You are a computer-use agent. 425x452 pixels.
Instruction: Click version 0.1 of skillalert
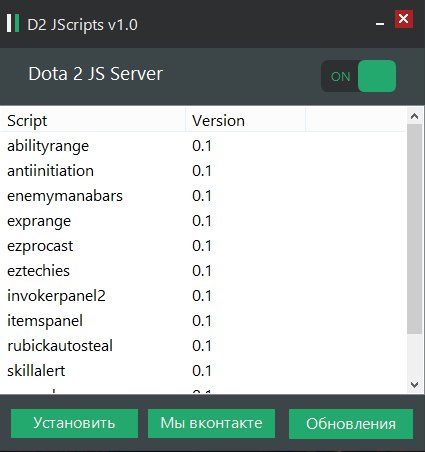(x=202, y=371)
